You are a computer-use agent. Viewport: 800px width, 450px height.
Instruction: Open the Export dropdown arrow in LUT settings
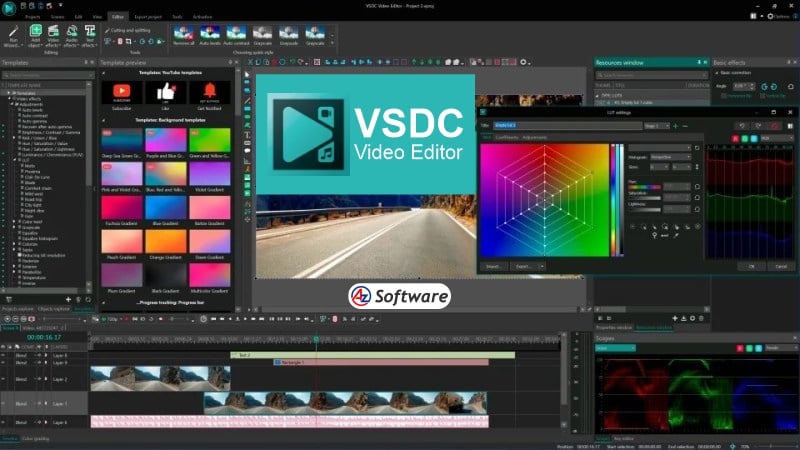pyautogui.click(x=542, y=266)
